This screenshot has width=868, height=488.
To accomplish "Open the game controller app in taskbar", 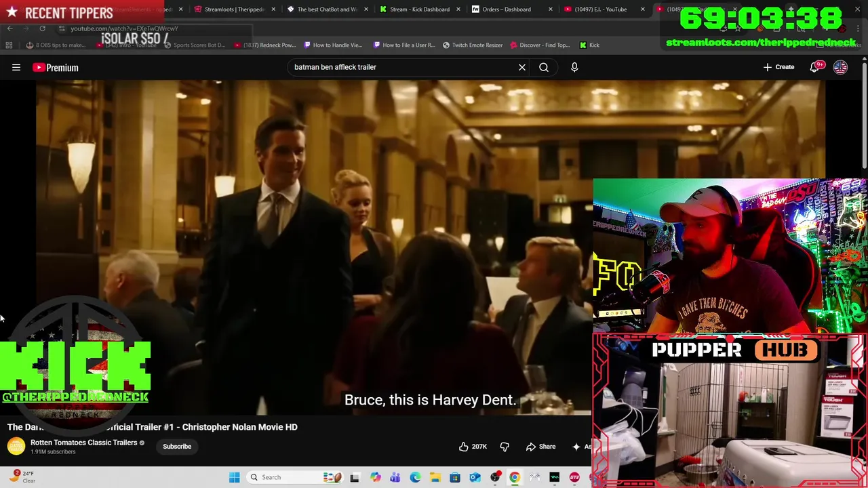I will (x=534, y=477).
